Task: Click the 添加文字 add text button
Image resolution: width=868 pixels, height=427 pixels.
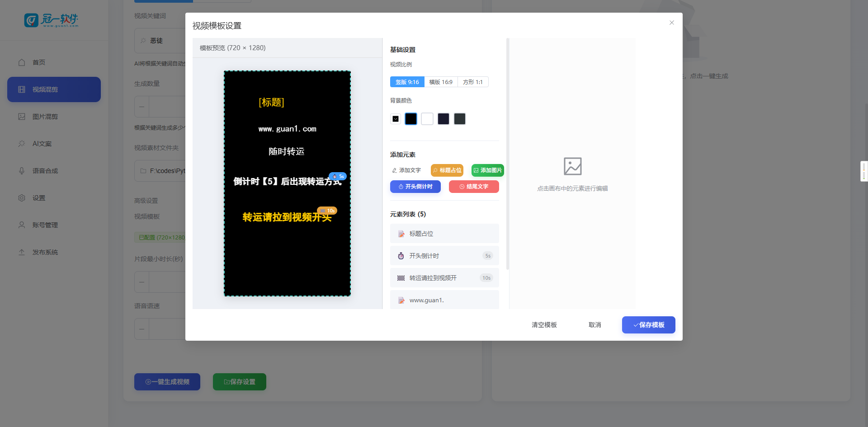Action: [406, 170]
